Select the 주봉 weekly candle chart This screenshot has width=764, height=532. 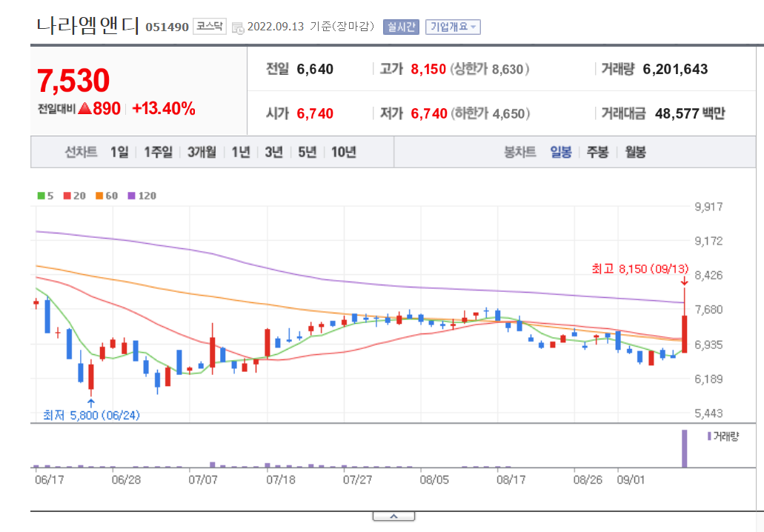[x=597, y=152]
